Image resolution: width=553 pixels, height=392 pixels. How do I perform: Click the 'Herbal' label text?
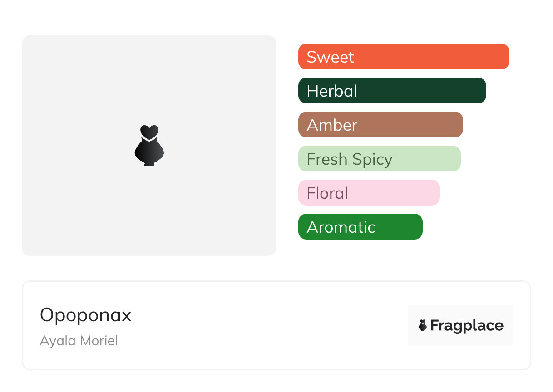point(332,91)
